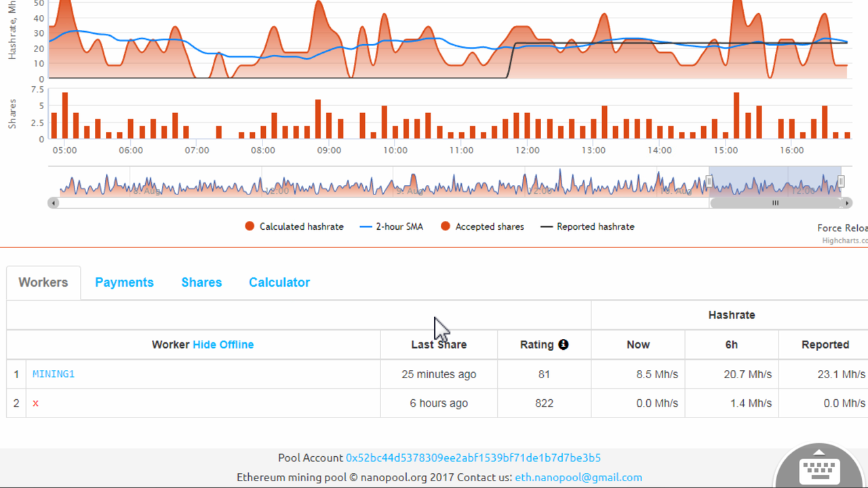Screen dimensions: 868x488
Task: Click the Rating info icon
Action: tap(564, 344)
